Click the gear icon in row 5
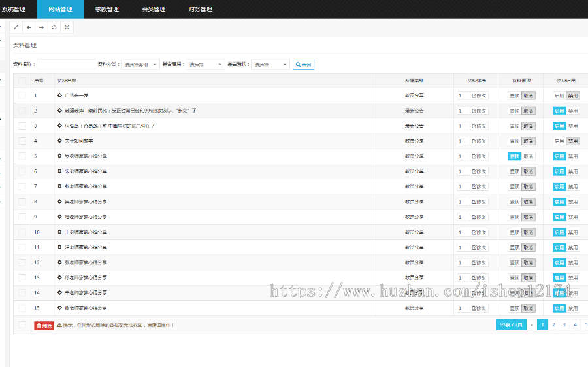This screenshot has width=588, height=367. coord(59,156)
